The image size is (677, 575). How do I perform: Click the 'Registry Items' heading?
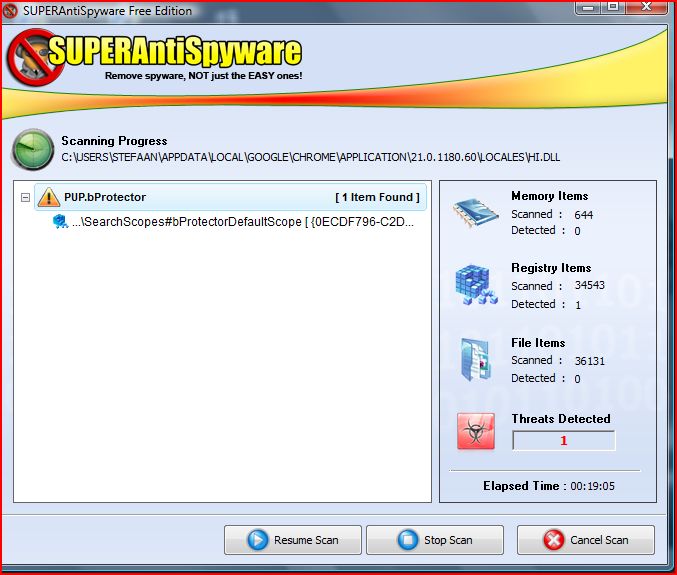(x=551, y=268)
